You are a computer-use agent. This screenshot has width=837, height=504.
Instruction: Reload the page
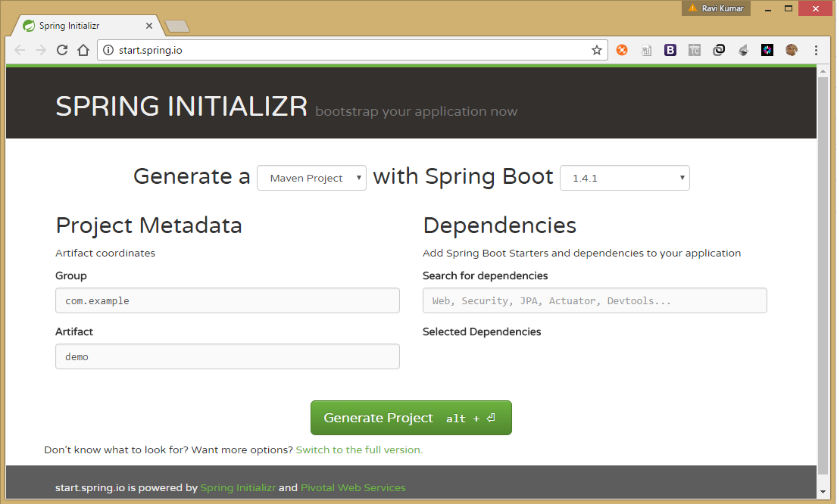pos(62,50)
